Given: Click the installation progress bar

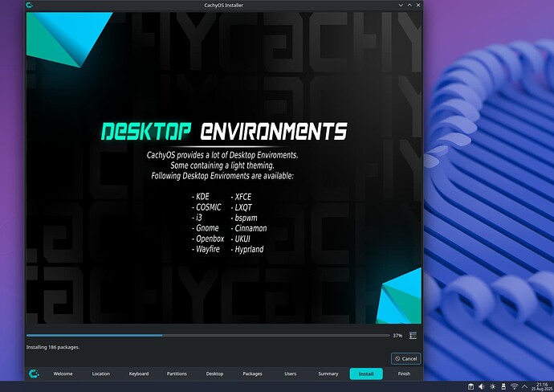Looking at the screenshot, I should pyautogui.click(x=208, y=336).
